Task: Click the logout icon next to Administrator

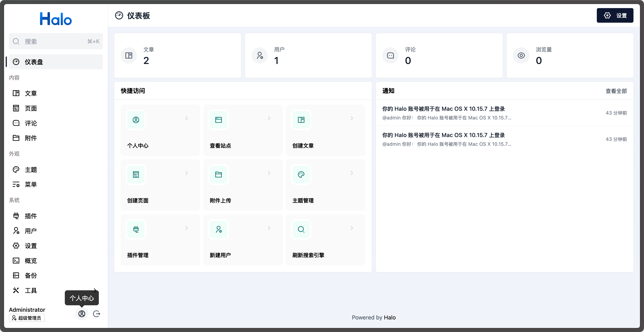Action: tap(97, 314)
